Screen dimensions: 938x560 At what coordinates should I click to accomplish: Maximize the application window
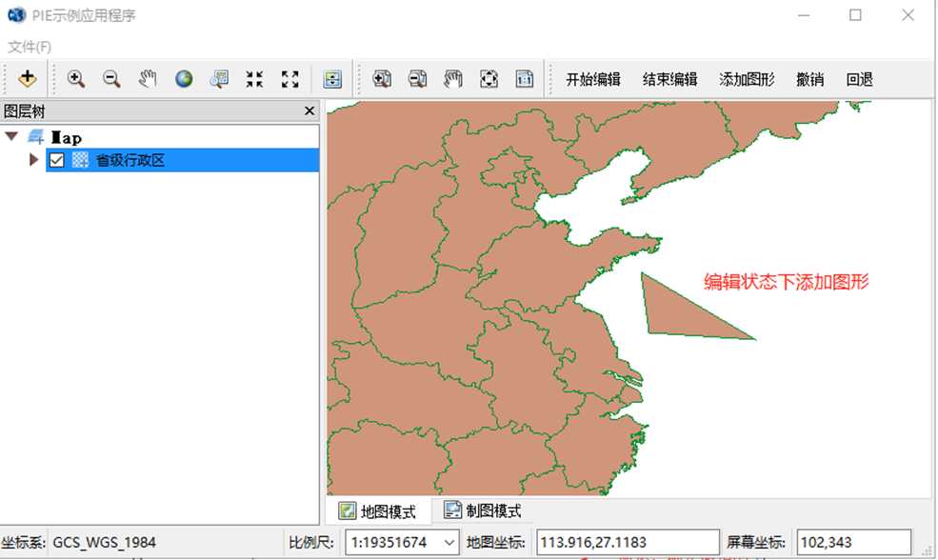pyautogui.click(x=855, y=15)
